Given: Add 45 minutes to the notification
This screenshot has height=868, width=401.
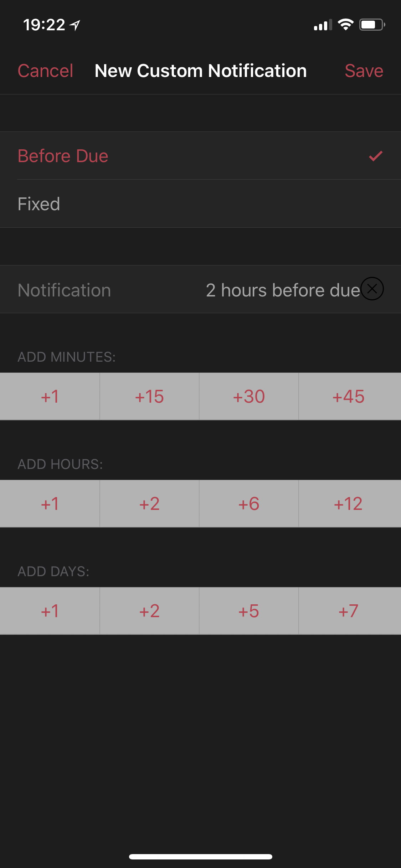Looking at the screenshot, I should 348,397.
